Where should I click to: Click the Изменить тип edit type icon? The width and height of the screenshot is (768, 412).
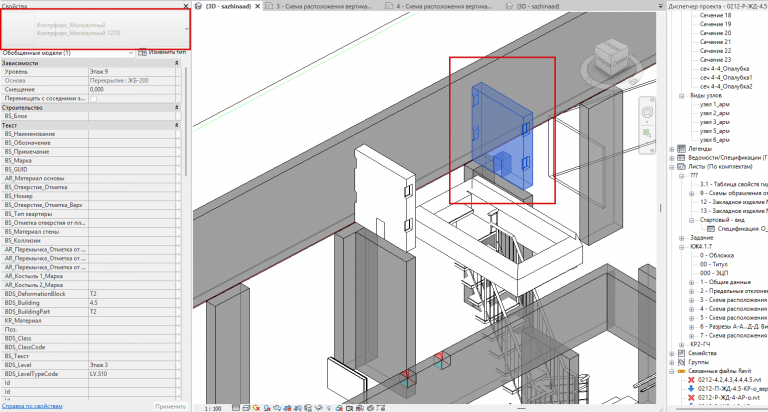pos(143,52)
